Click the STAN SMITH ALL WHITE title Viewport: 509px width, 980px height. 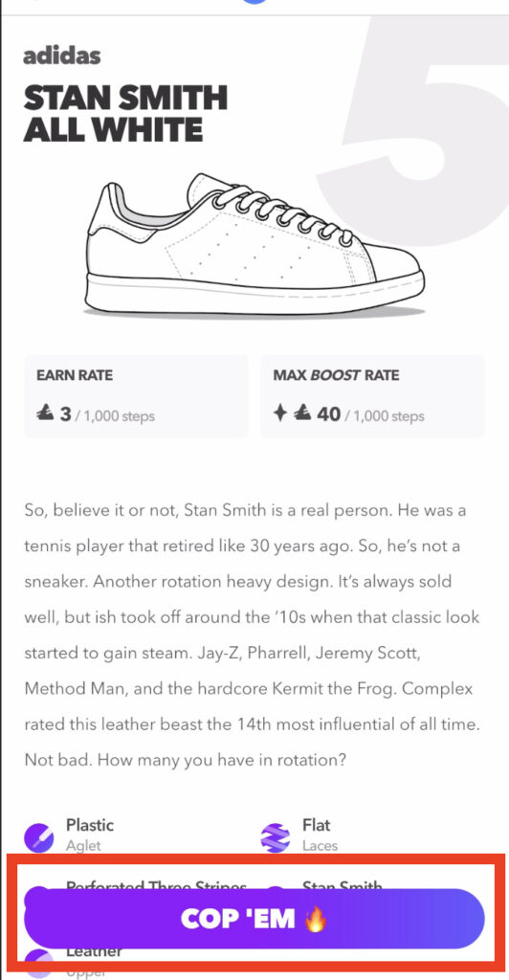(125, 115)
